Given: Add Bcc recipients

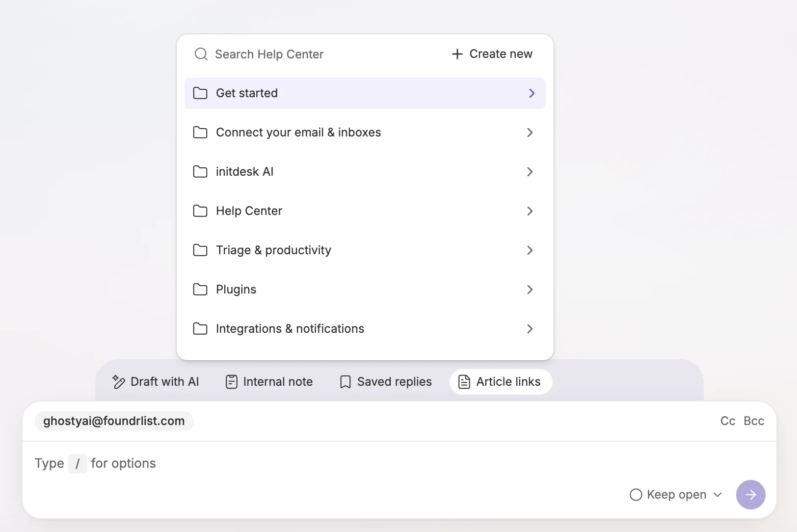Looking at the screenshot, I should tap(754, 421).
